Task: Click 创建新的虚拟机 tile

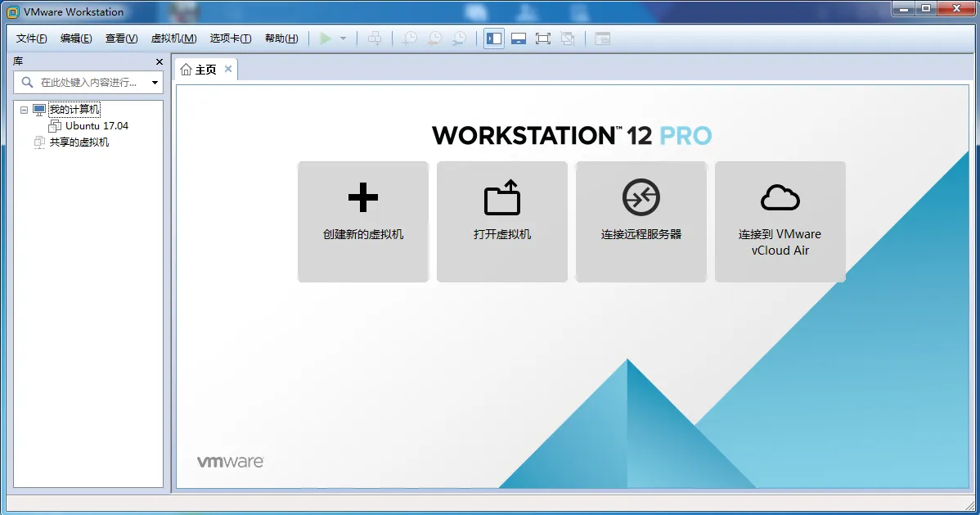Action: (x=363, y=222)
